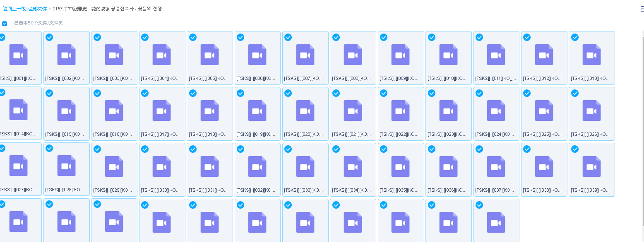Click the 返回上一级 link

(14, 9)
